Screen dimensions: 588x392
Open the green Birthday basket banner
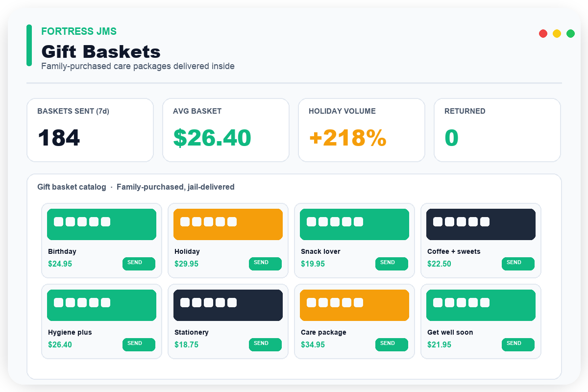pos(101,224)
